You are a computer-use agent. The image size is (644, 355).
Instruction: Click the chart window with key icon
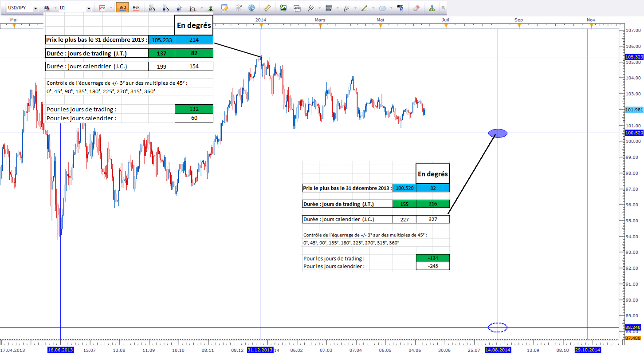pos(224,8)
